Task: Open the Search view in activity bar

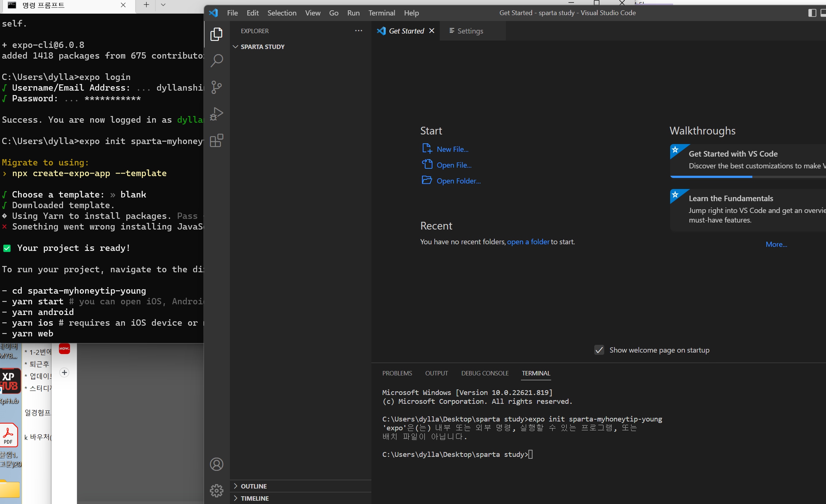Action: pyautogui.click(x=217, y=61)
